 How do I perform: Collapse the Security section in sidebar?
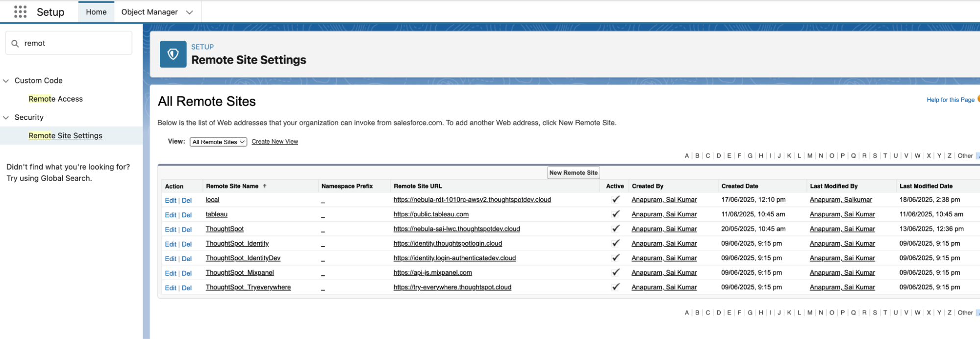[6, 118]
